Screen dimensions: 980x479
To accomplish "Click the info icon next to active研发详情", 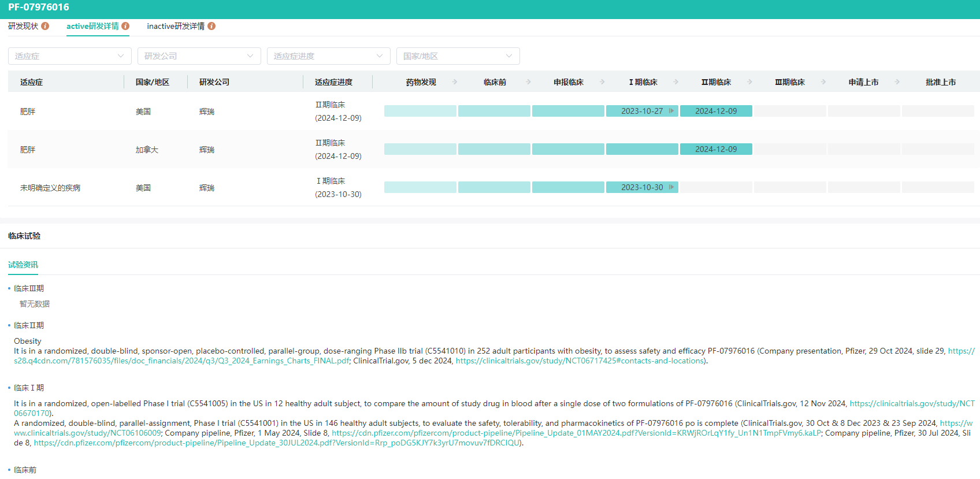I will 125,26.
